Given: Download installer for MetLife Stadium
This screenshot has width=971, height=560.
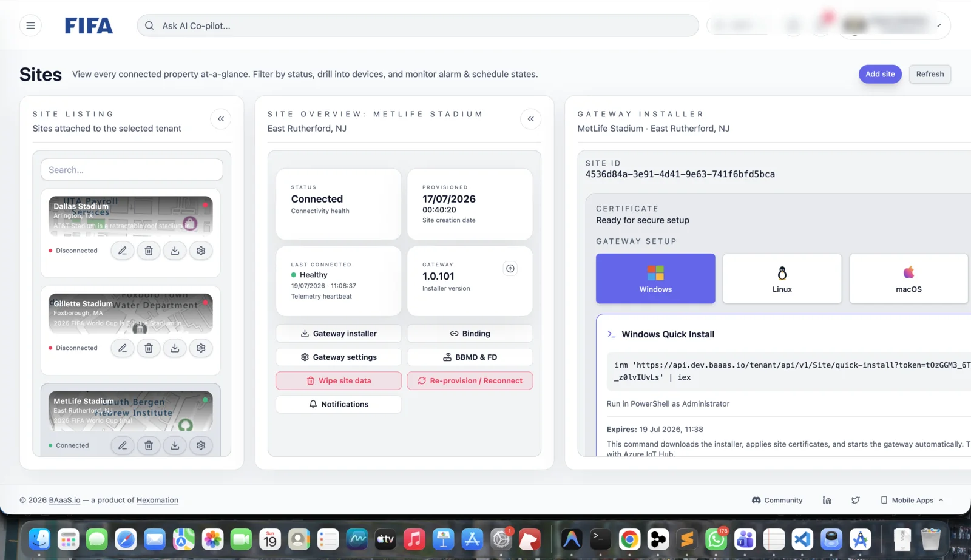Looking at the screenshot, I should point(175,445).
